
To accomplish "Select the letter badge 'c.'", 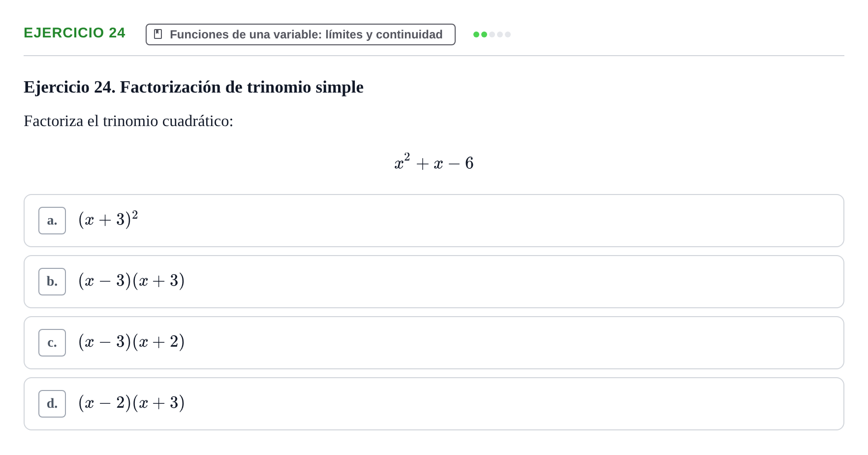I will [x=52, y=343].
